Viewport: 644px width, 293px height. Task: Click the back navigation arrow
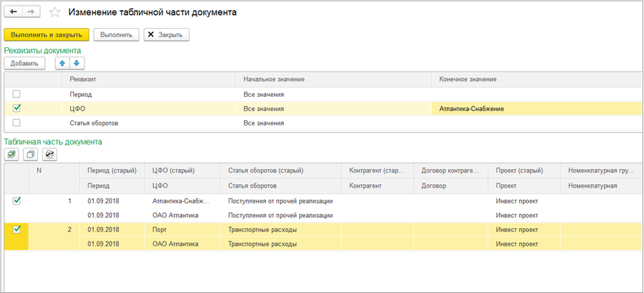(14, 13)
